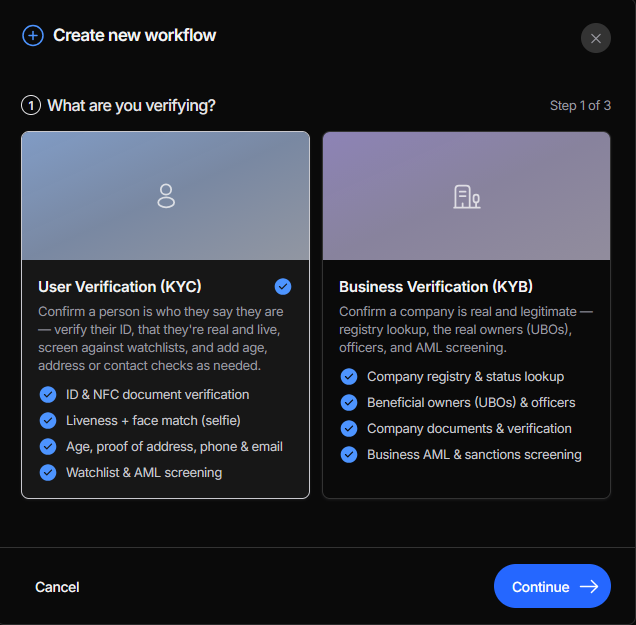The width and height of the screenshot is (636, 625).
Task: Click the checkmark next to Beneficial owners (UBOs)
Action: coord(349,403)
